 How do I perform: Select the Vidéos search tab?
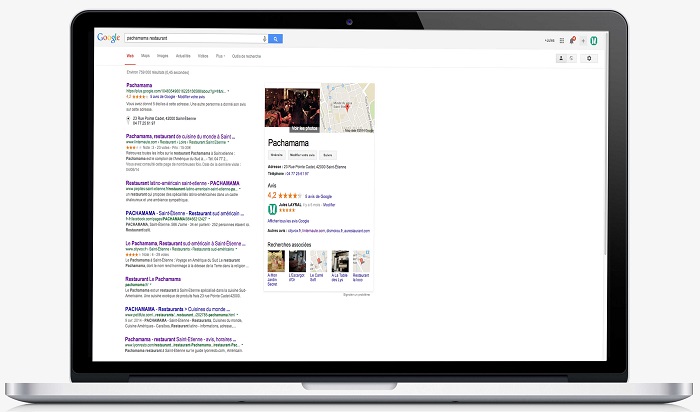point(203,57)
